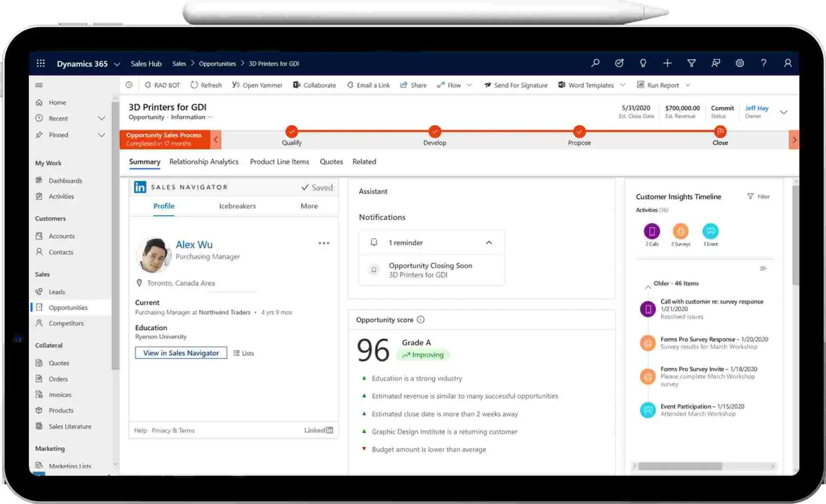The width and height of the screenshot is (826, 504).
Task: Click the timeline list options icon above Older items
Action: (763, 268)
